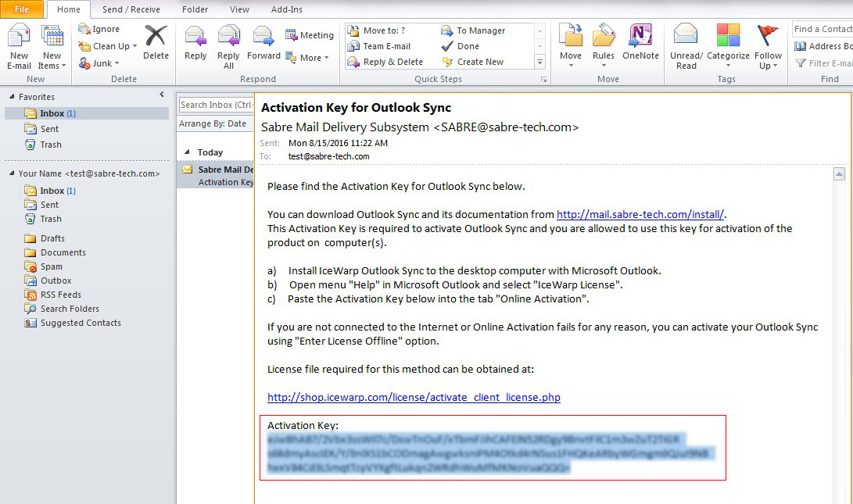This screenshot has height=504, width=853.
Task: Open the Filter E-mail menu
Action: pos(823,63)
